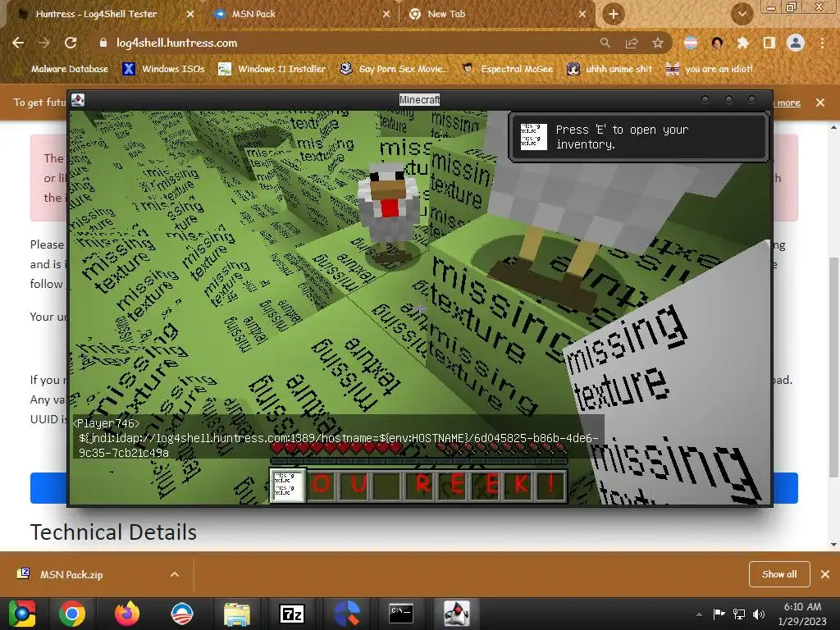Open the you are an idiot! bookmark
Viewport: 840px width, 630px height.
coord(710,69)
